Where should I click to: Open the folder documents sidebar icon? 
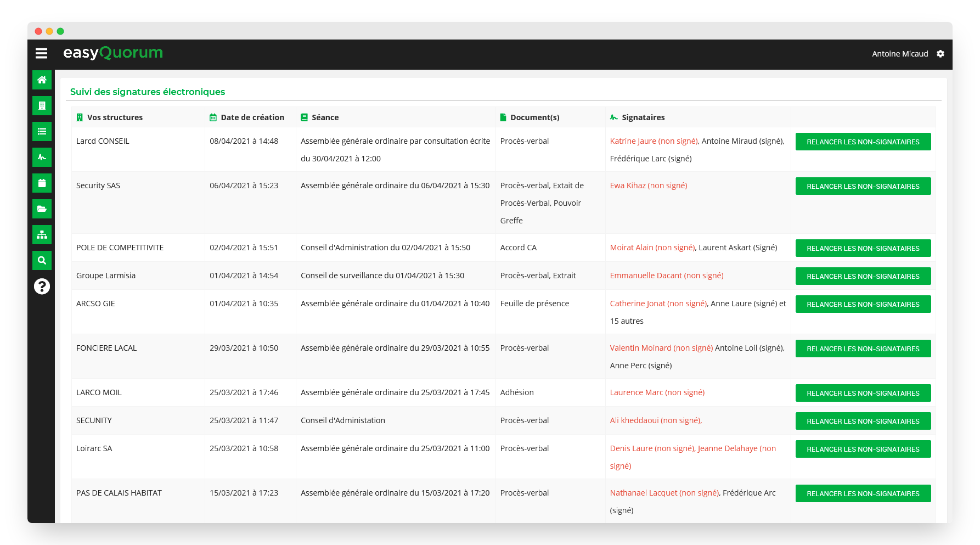(x=42, y=209)
